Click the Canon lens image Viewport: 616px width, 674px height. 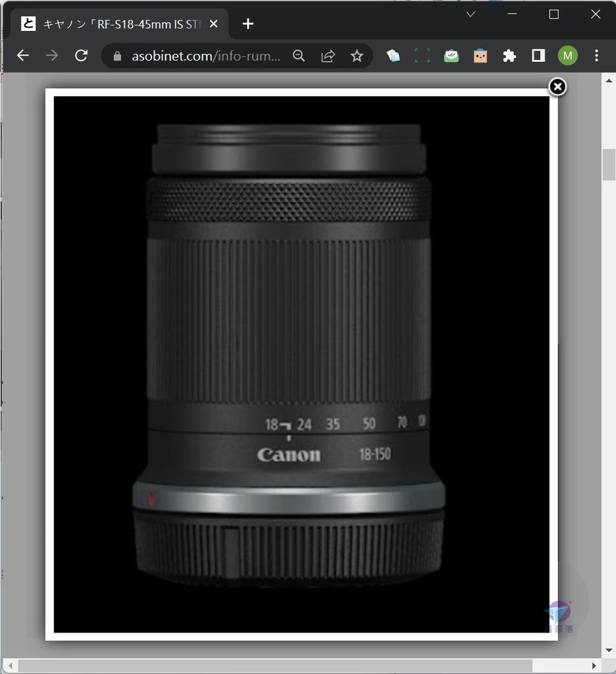point(301,364)
